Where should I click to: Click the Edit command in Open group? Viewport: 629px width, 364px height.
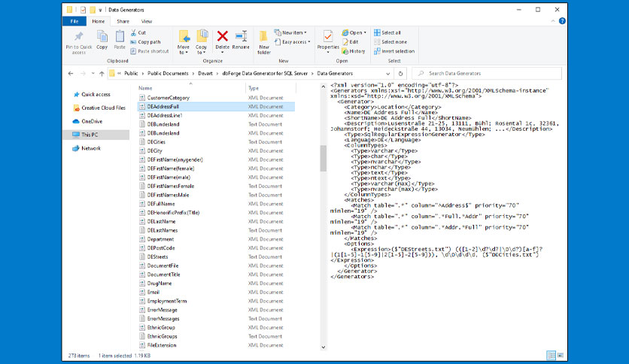click(350, 41)
